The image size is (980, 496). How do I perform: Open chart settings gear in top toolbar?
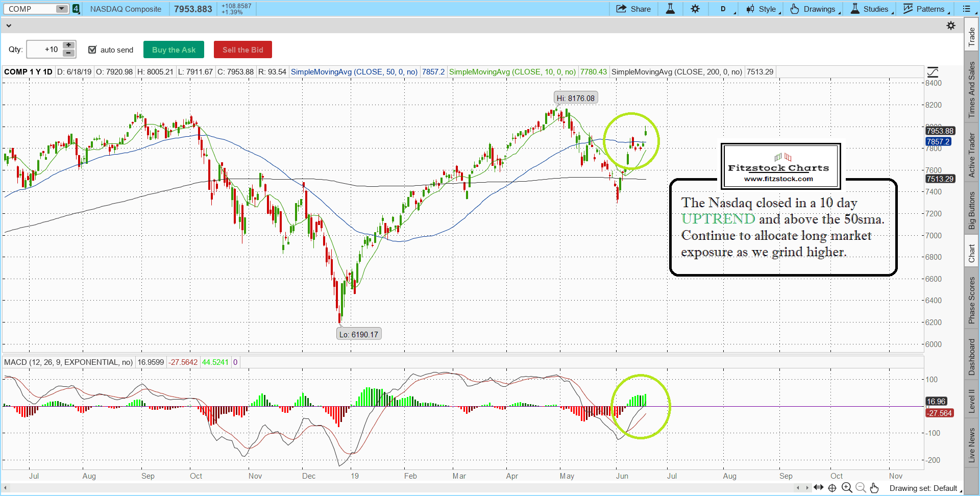[x=695, y=9]
